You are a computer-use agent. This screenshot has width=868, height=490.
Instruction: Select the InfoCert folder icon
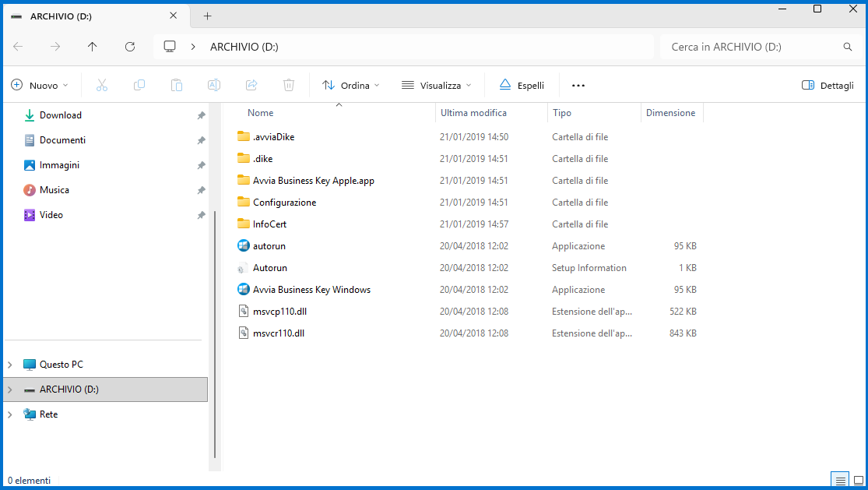[x=243, y=224]
